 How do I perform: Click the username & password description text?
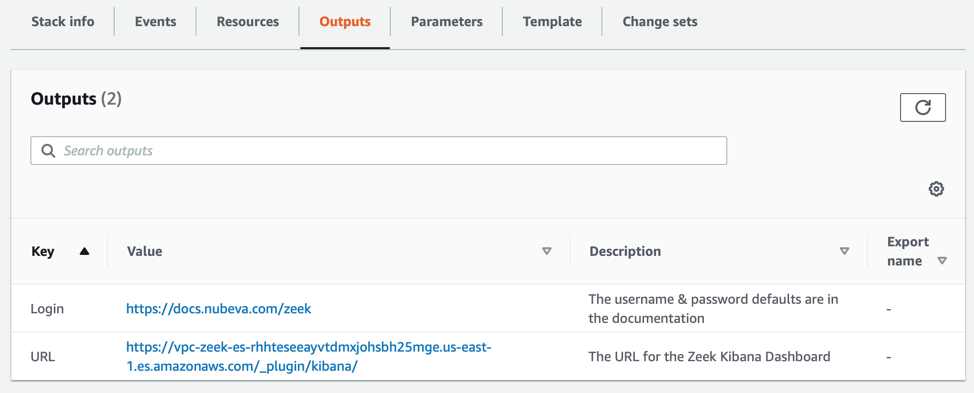[713, 309]
